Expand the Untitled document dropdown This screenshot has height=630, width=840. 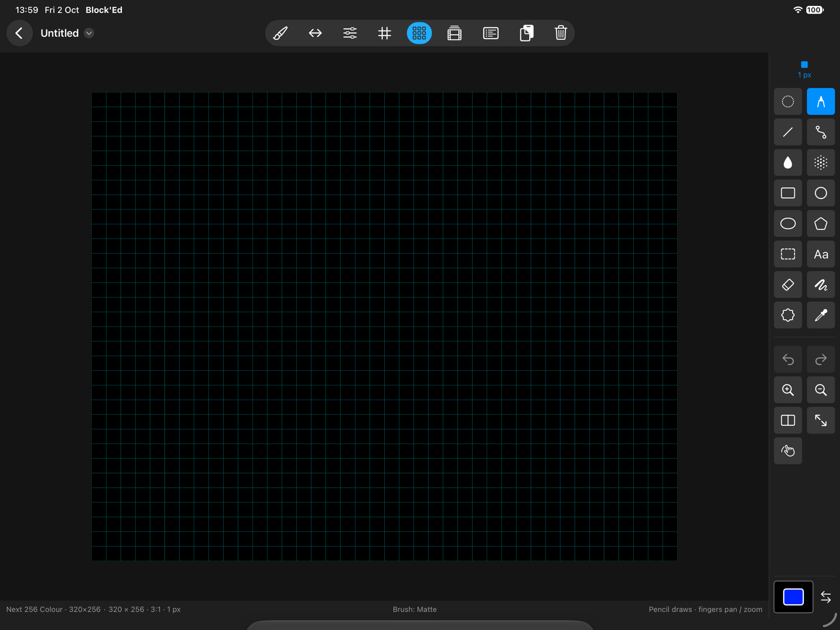(x=89, y=33)
